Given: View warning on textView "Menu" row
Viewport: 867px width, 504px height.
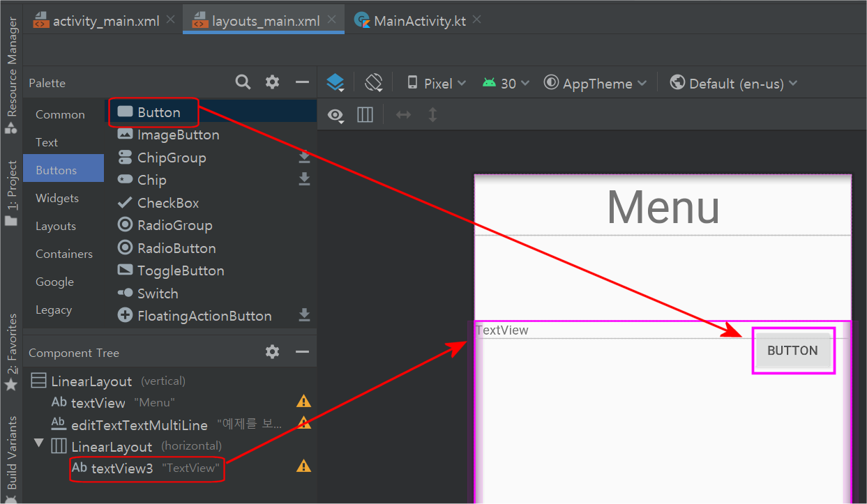Looking at the screenshot, I should point(303,401).
